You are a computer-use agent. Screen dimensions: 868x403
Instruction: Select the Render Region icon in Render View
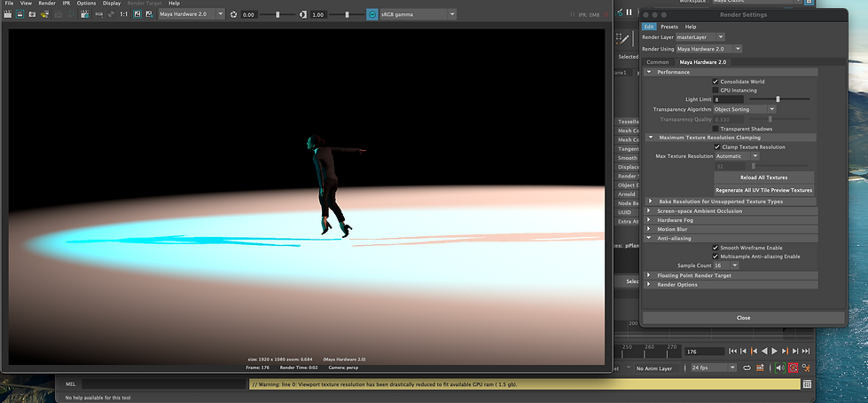[x=20, y=14]
